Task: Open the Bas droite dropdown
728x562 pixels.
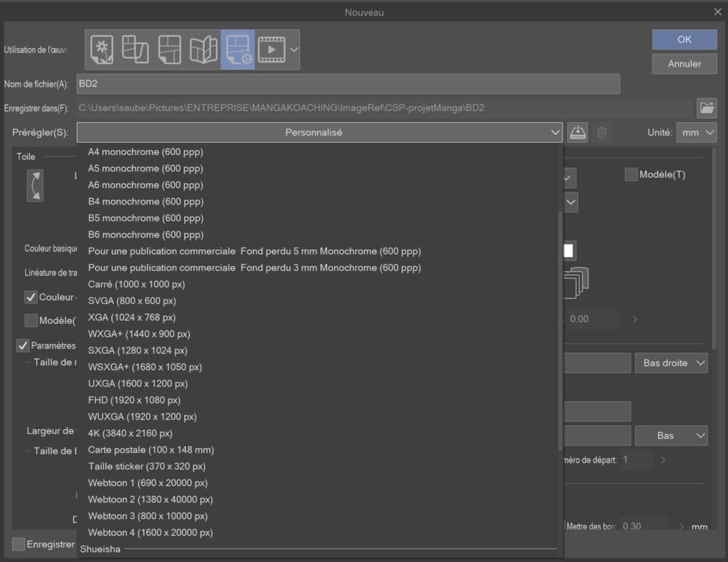Action: [x=671, y=363]
